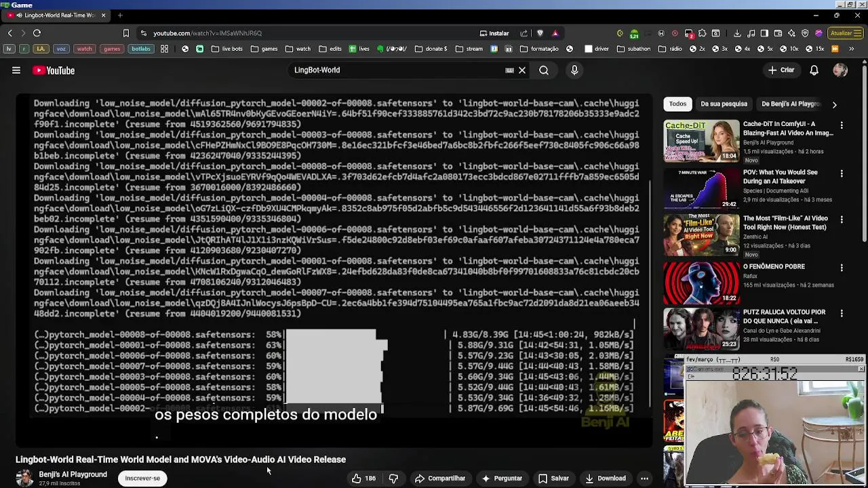Install app via Instalar button
Image resolution: width=868 pixels, height=488 pixels.
click(494, 33)
